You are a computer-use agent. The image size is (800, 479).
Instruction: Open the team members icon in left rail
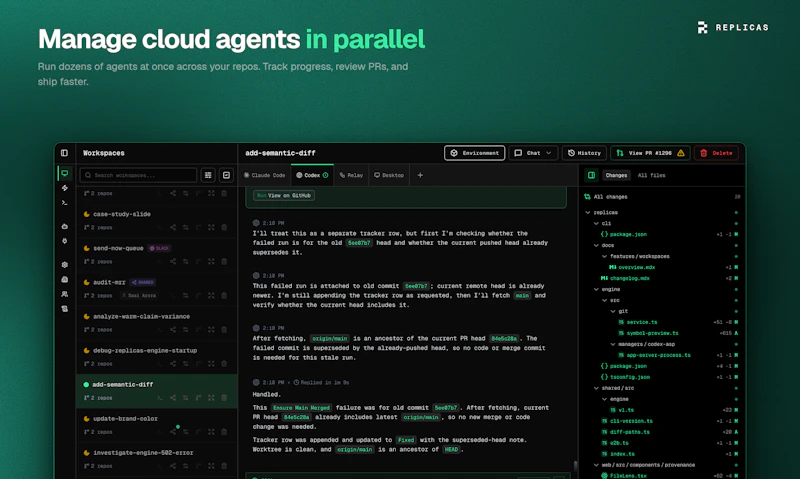pos(64,294)
